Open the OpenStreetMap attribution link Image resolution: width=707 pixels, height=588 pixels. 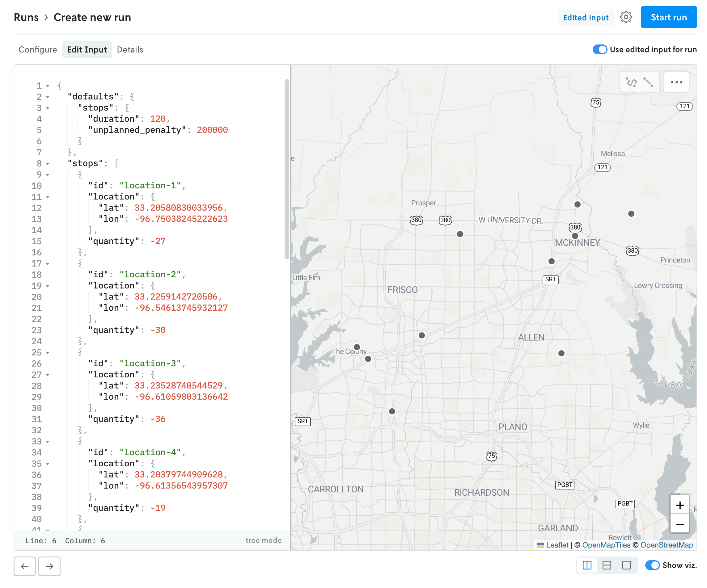click(x=666, y=545)
